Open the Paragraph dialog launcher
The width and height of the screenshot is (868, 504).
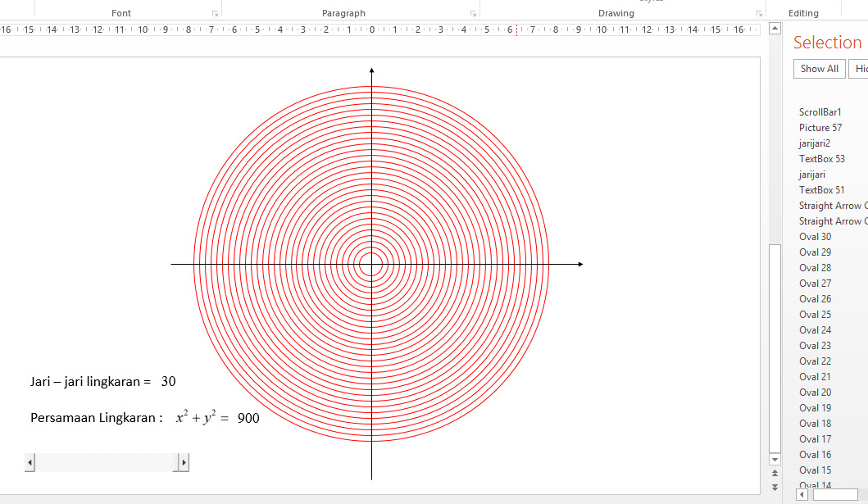click(x=473, y=14)
